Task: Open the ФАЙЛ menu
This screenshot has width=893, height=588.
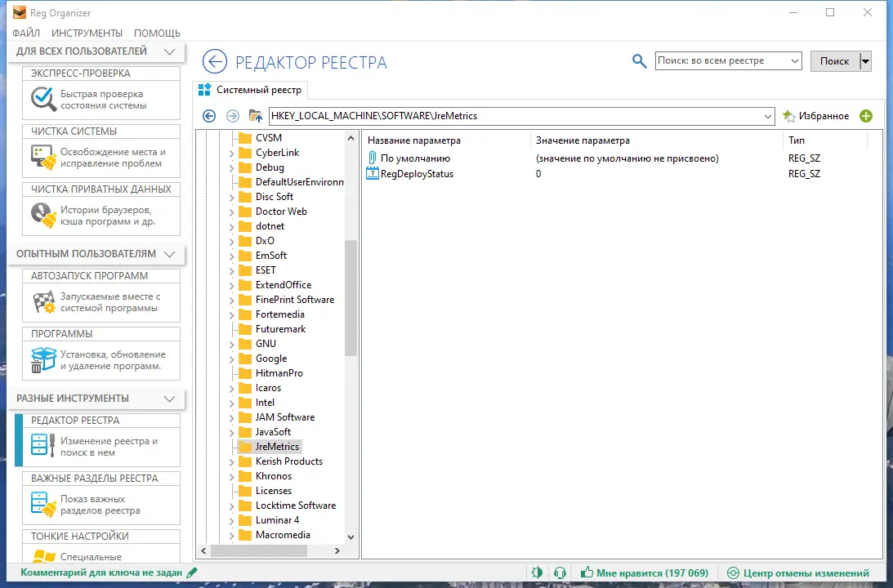Action: [x=26, y=33]
